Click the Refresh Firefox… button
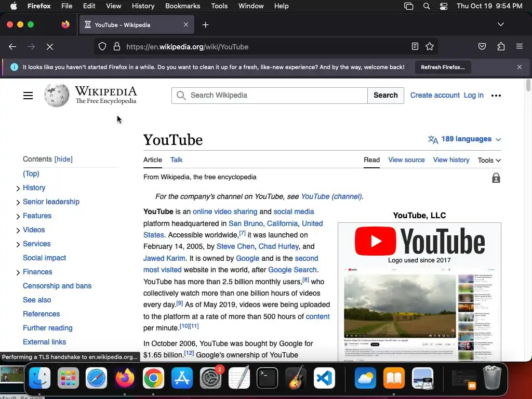 coord(443,67)
